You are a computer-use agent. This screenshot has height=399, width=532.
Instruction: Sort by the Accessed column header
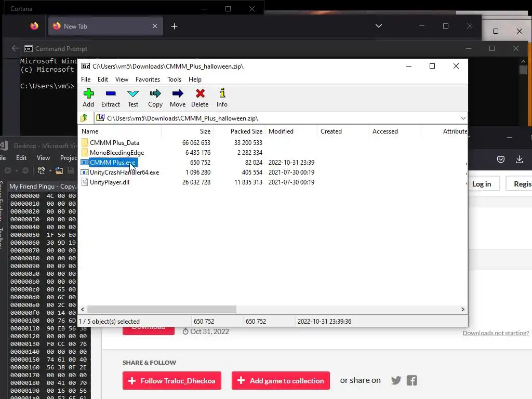pos(395,131)
